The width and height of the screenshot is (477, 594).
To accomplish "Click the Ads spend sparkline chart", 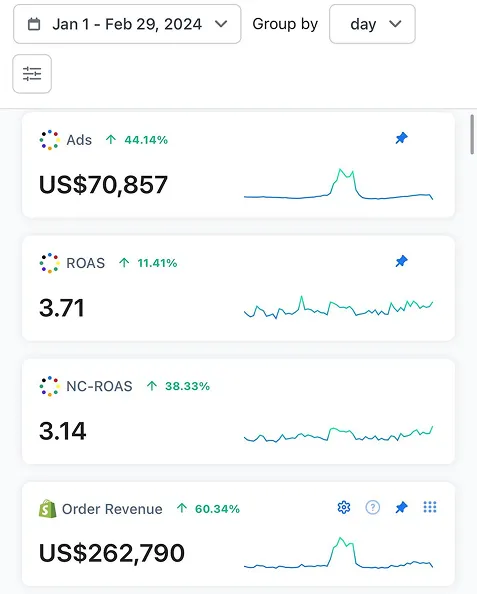I will pos(338,184).
